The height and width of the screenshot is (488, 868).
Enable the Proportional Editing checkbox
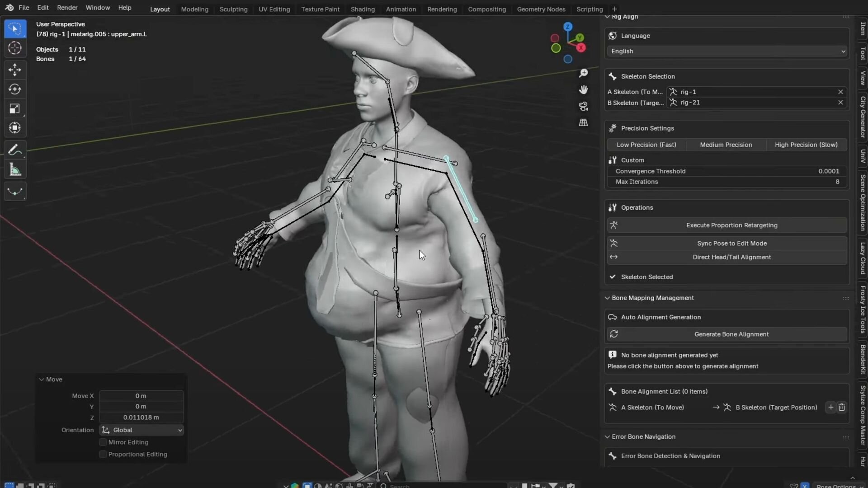(x=103, y=454)
